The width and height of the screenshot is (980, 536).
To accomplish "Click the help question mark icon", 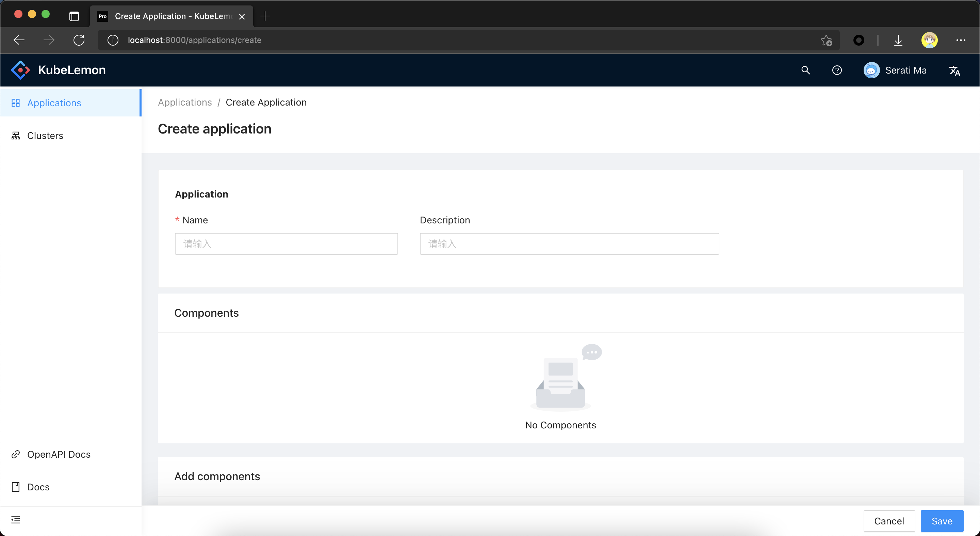I will pyautogui.click(x=837, y=70).
